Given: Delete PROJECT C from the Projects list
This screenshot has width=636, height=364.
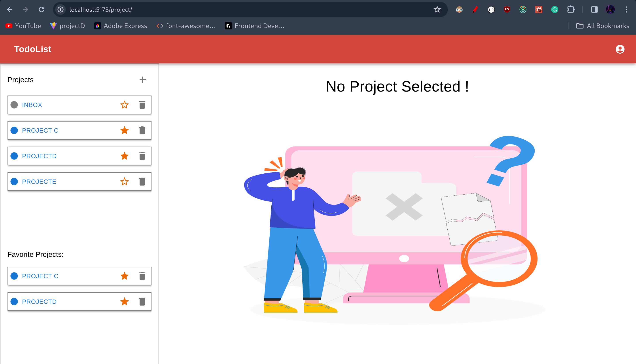Looking at the screenshot, I should [x=142, y=131].
